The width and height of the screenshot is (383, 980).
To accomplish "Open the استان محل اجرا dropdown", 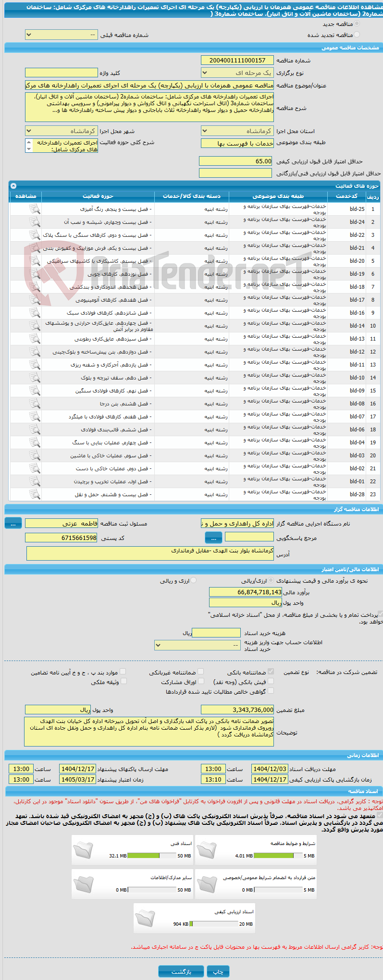I will point(237,131).
